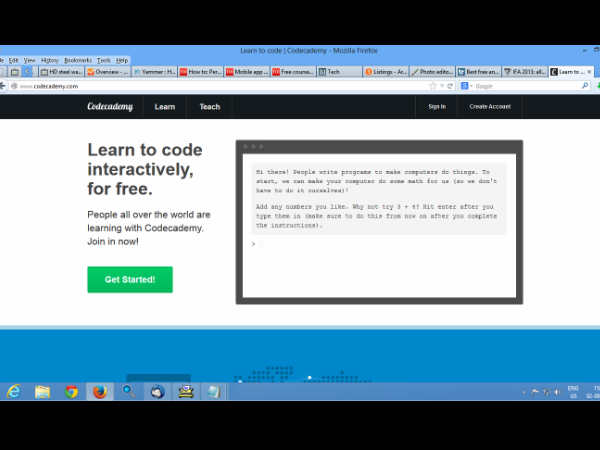Screen dimensions: 600x450
Task: Click the pinned tab with window icon
Action: click(15, 72)
